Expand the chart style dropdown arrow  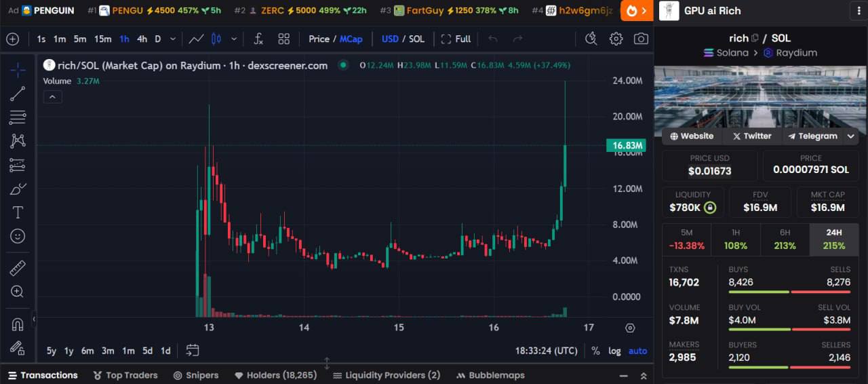(x=234, y=39)
